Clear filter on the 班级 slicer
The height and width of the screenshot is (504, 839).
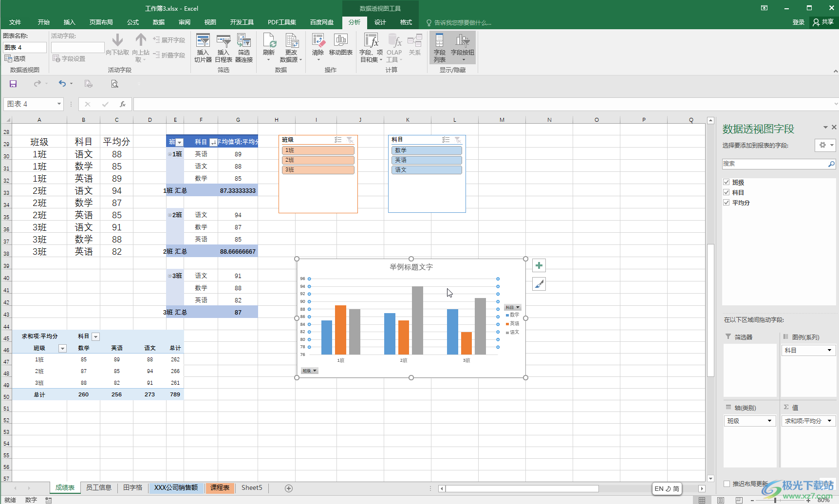click(x=350, y=140)
